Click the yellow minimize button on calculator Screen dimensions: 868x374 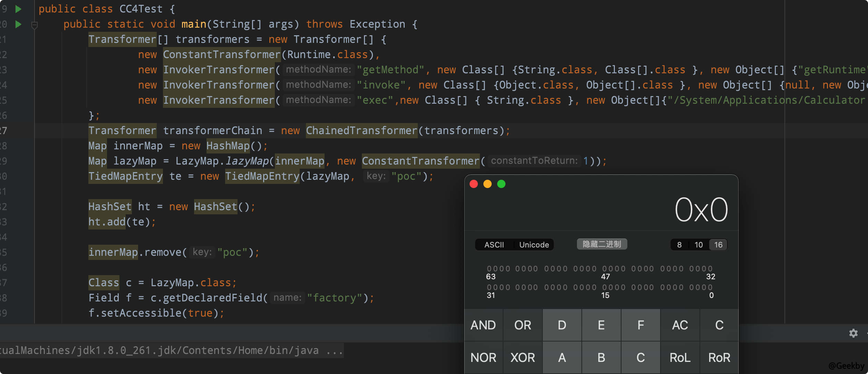pos(487,184)
